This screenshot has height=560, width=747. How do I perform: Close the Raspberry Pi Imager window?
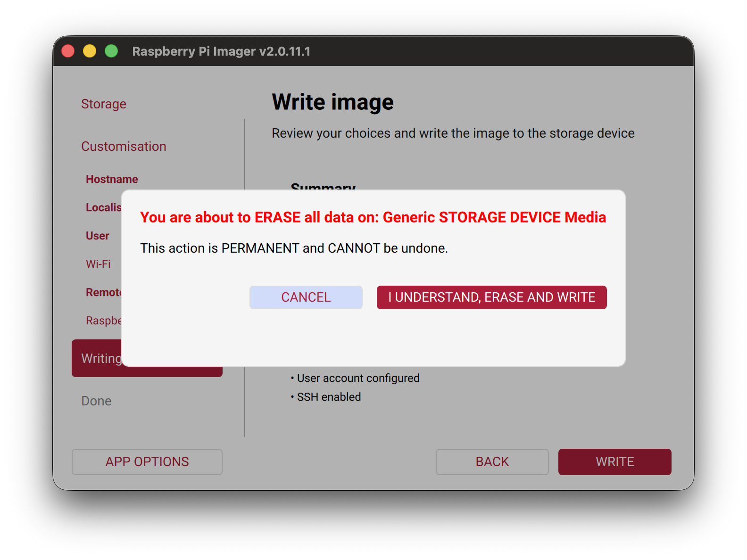point(68,51)
